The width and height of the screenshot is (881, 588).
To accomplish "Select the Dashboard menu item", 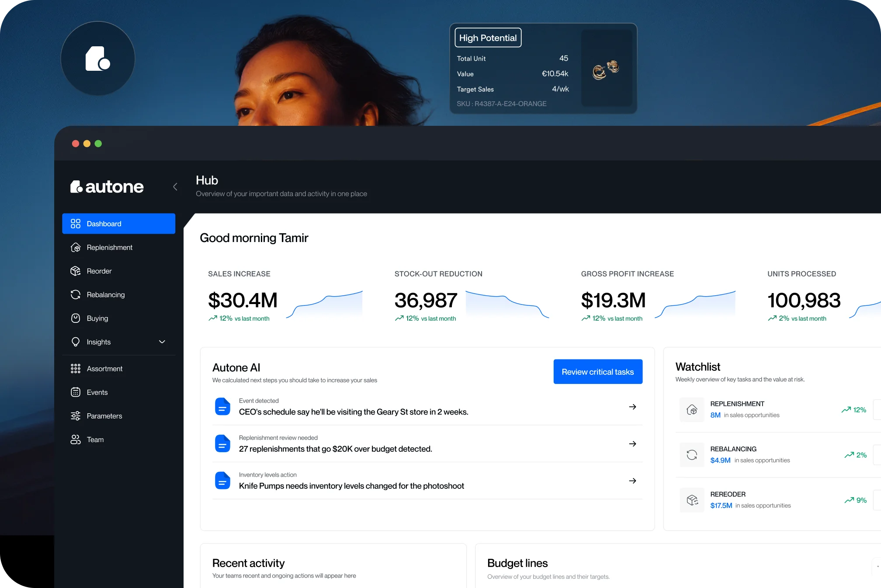I will tap(118, 224).
